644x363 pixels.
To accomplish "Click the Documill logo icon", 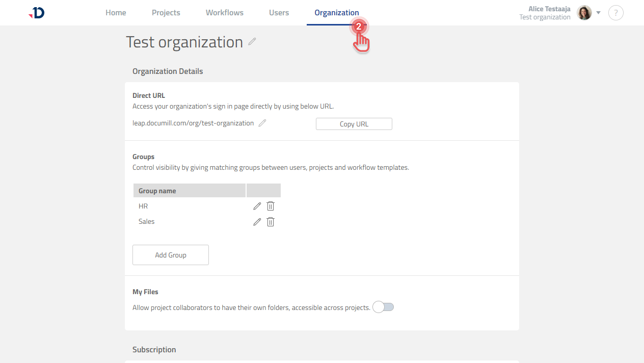I will coord(36,13).
